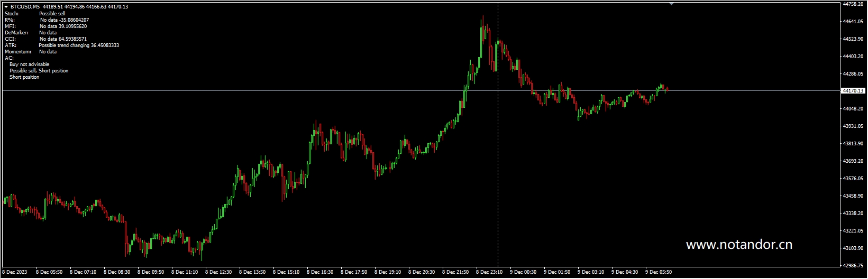
Task: Click the '8 Dec 23:10' time axis label
Action: [489, 272]
